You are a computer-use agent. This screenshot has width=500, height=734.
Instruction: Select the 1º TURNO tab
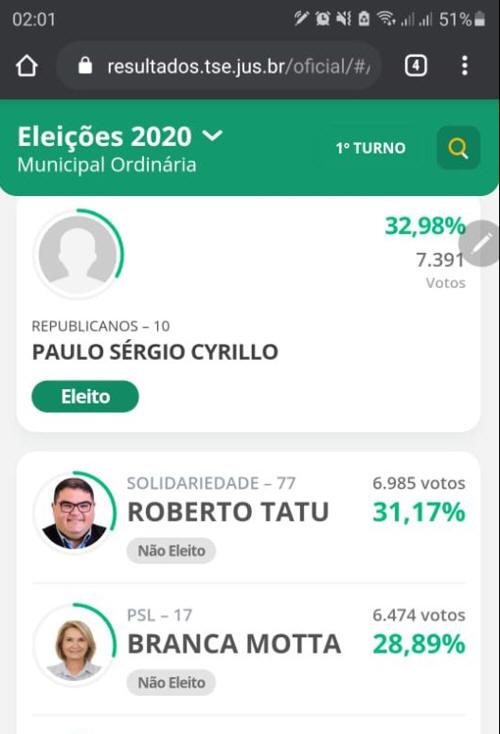pos(370,148)
